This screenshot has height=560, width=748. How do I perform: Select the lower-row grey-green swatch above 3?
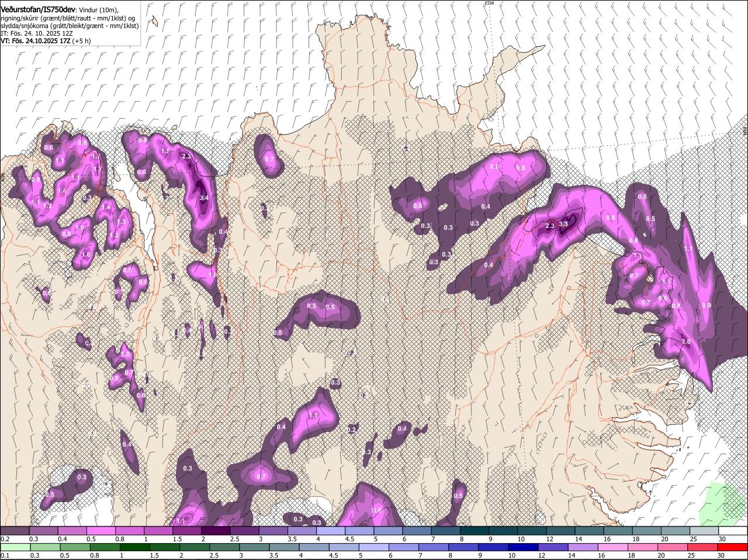tap(253, 547)
